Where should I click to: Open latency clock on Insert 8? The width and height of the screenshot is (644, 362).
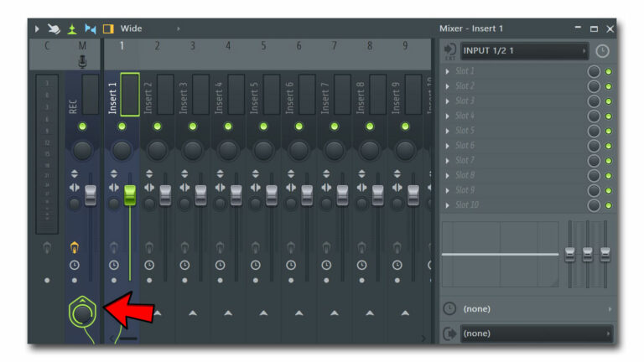pyautogui.click(x=362, y=265)
